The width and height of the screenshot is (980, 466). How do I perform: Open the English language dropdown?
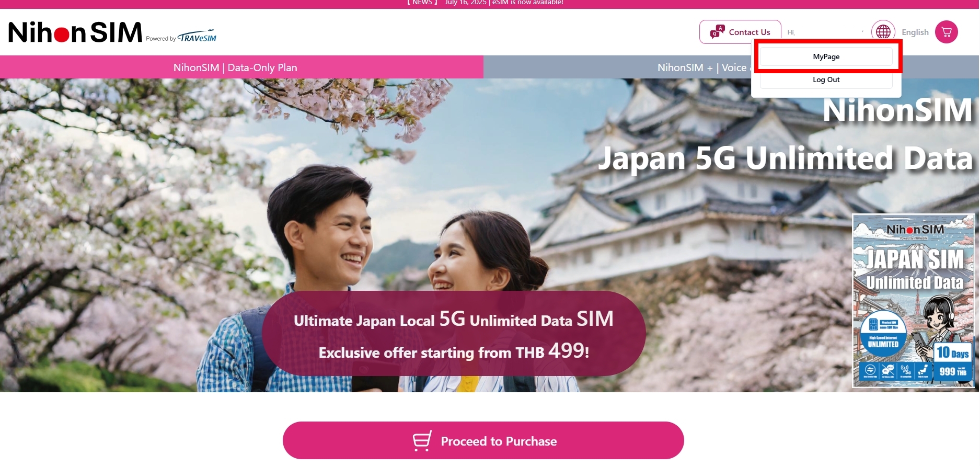915,32
